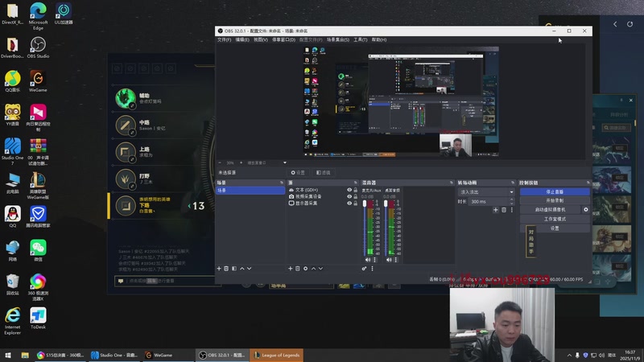
Task: Mute the 桌面音频 mixer channel speaker
Action: (389, 260)
